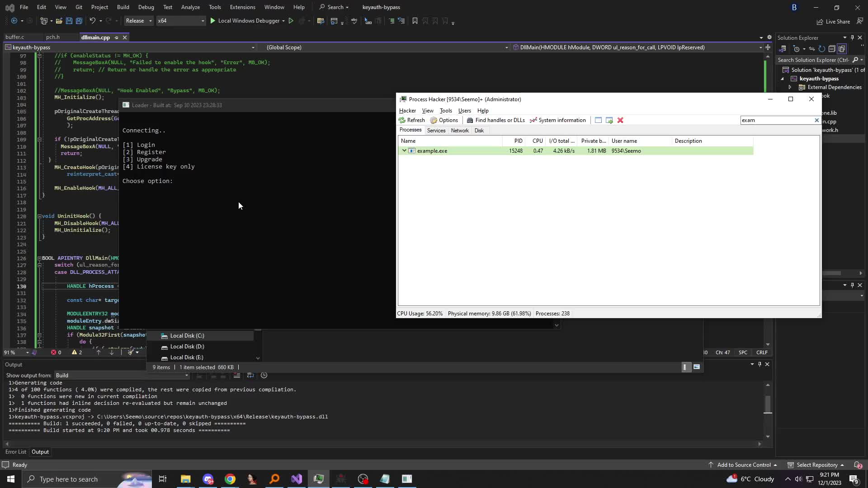Click the Local Windows Debugger start button
Viewport: 868px width, 488px height.
245,21
